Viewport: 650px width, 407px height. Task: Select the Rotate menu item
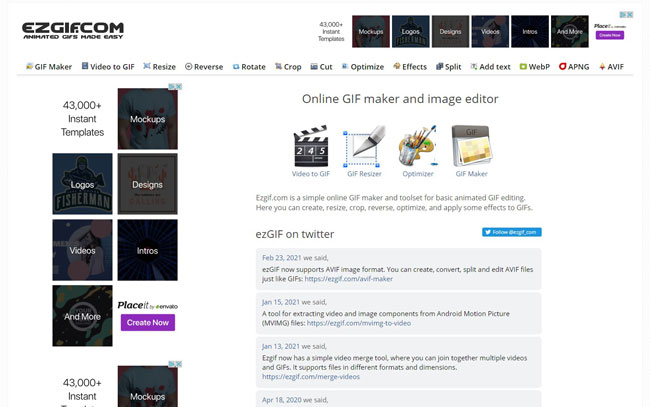point(249,67)
